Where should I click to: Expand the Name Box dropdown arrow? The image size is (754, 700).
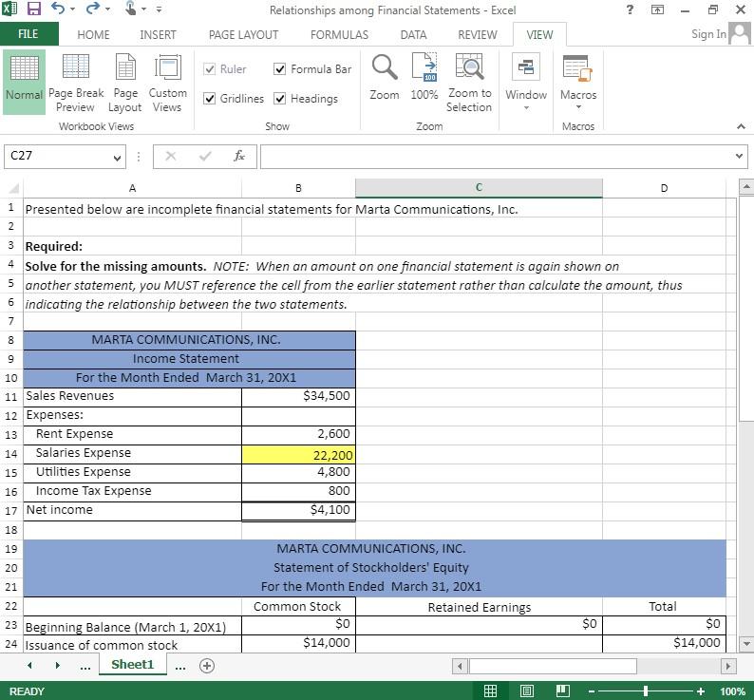118,157
